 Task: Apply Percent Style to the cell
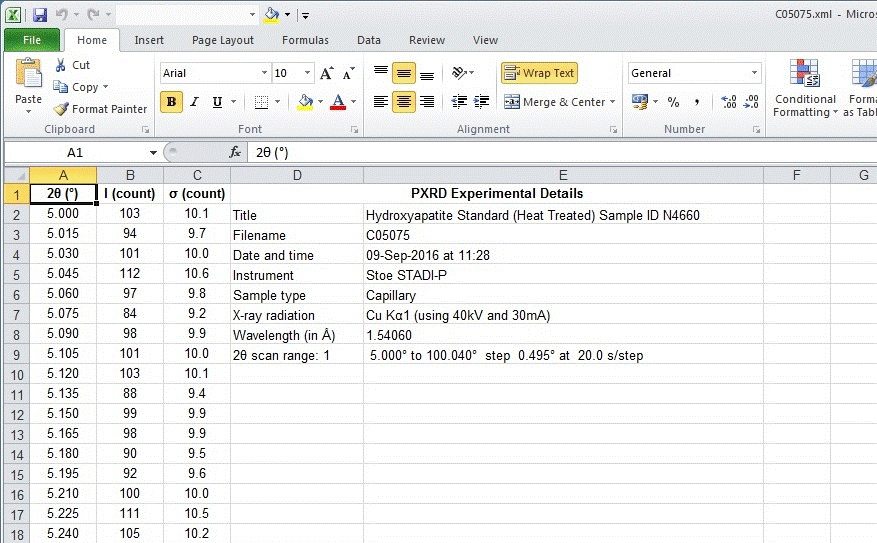click(x=673, y=102)
